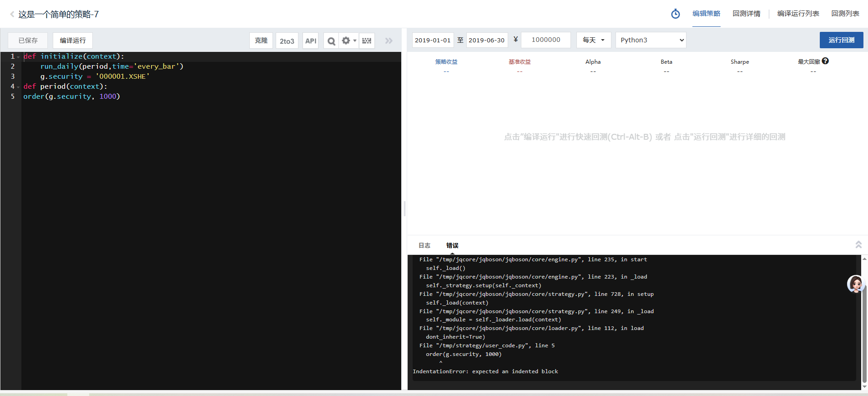Switch to the 回测详情 tab
868x396 pixels.
(746, 14)
